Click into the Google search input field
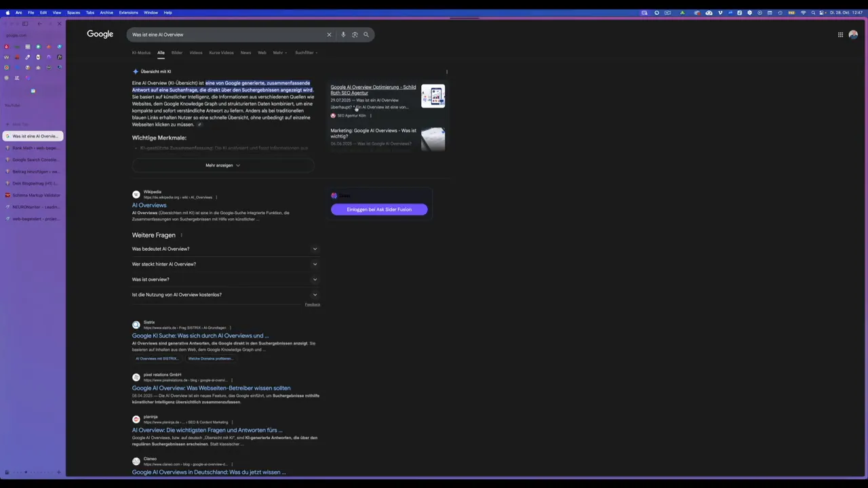Screen dimensions: 868x488 224,35
